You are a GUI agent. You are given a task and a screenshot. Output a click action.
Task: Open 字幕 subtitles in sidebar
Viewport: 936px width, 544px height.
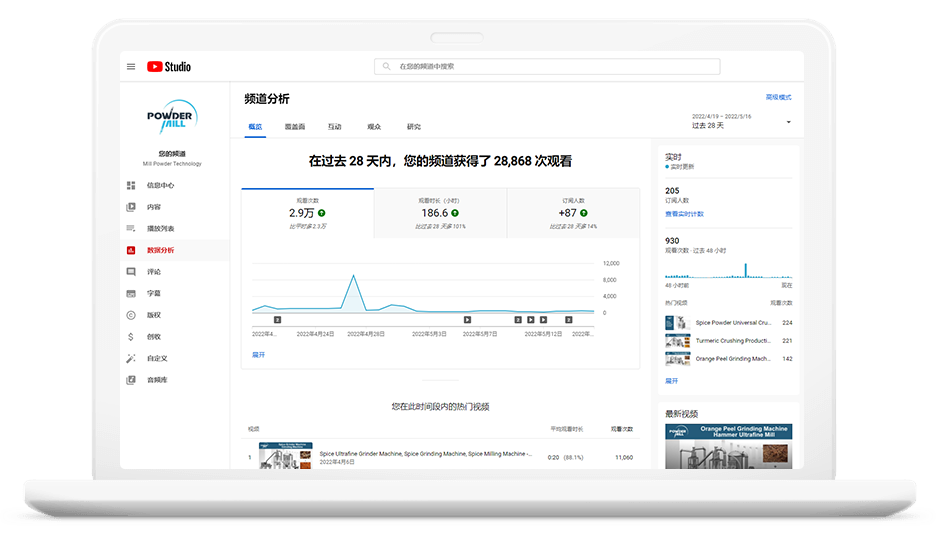(x=153, y=294)
